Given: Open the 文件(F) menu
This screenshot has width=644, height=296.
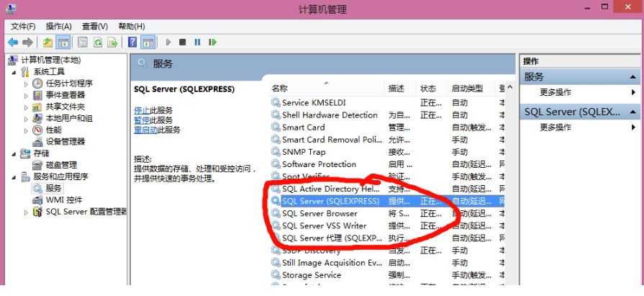Looking at the screenshot, I should (23, 27).
